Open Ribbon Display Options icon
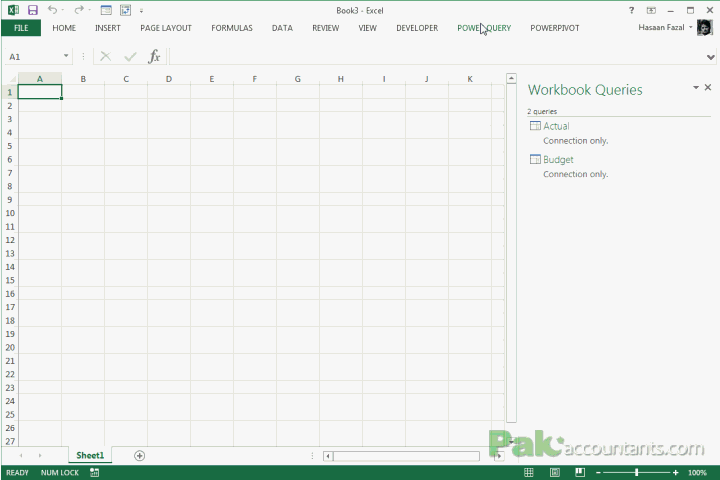720x480 pixels. (651, 10)
